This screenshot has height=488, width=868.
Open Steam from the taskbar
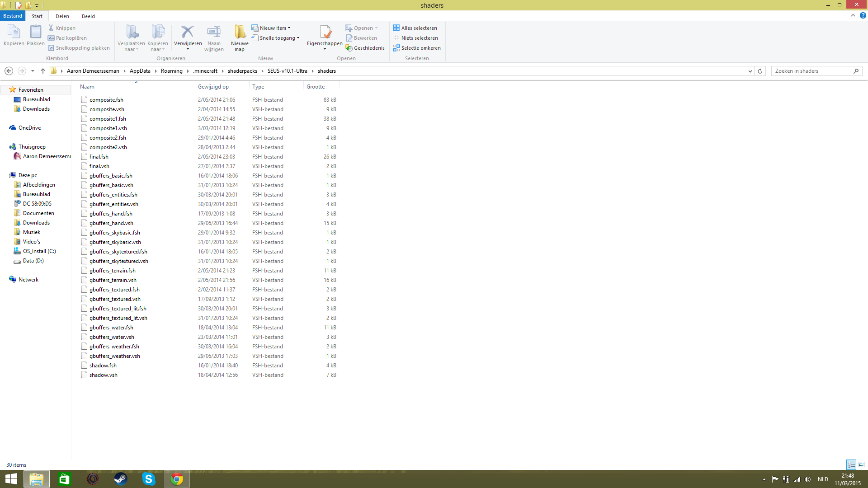(x=121, y=479)
